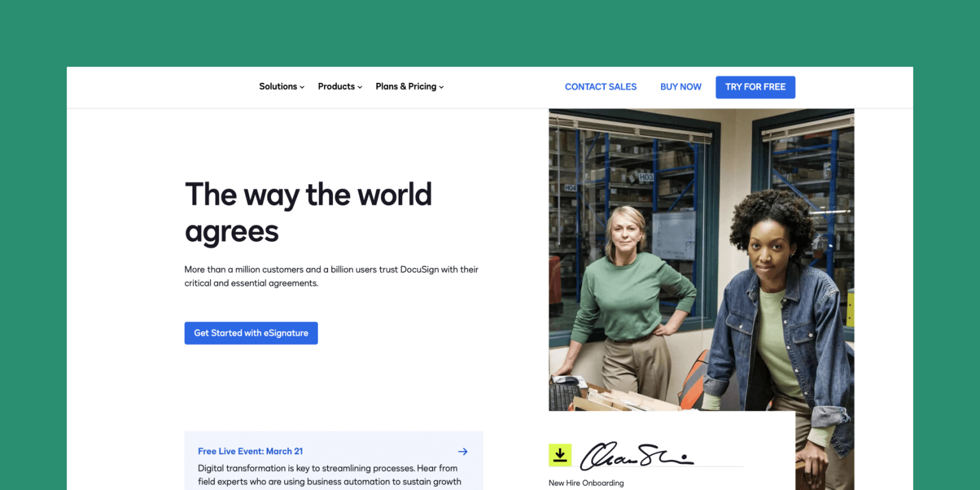Click Get Started with eSignature

(251, 332)
